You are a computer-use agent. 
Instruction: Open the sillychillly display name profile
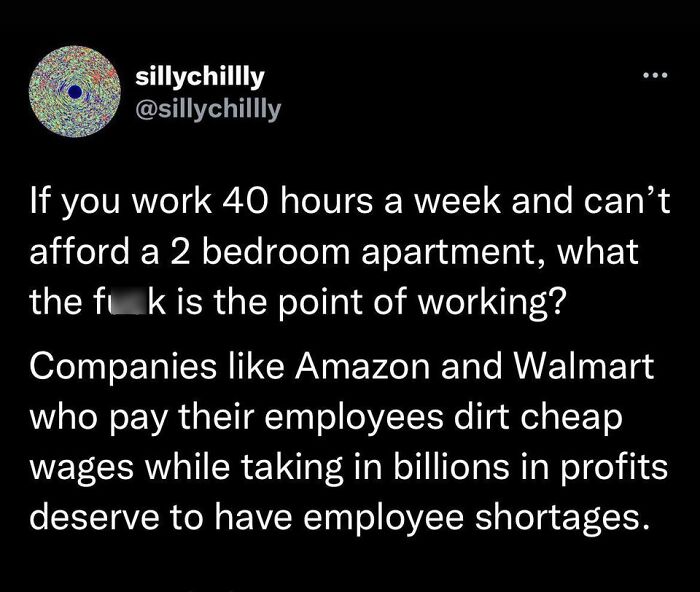[x=200, y=77]
